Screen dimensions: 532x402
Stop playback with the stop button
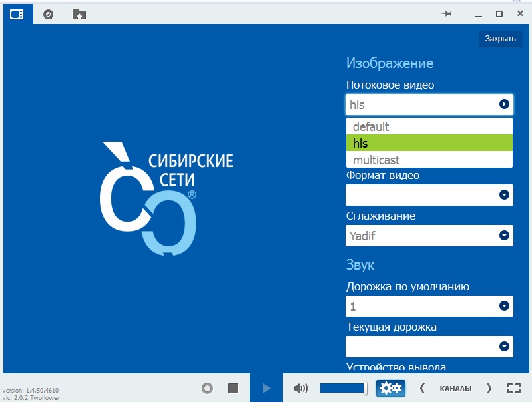234,388
